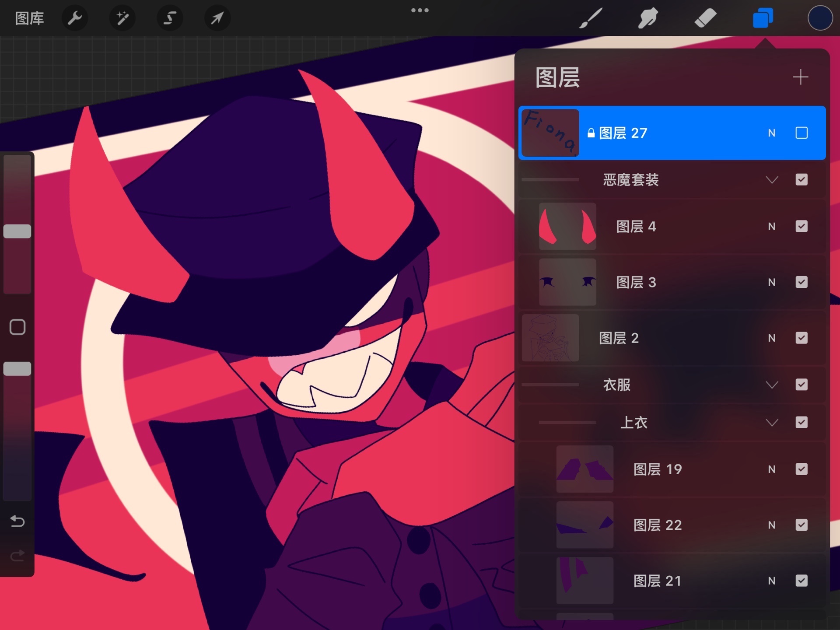Close the Layers panel icon
The image size is (840, 630).
[x=763, y=18]
